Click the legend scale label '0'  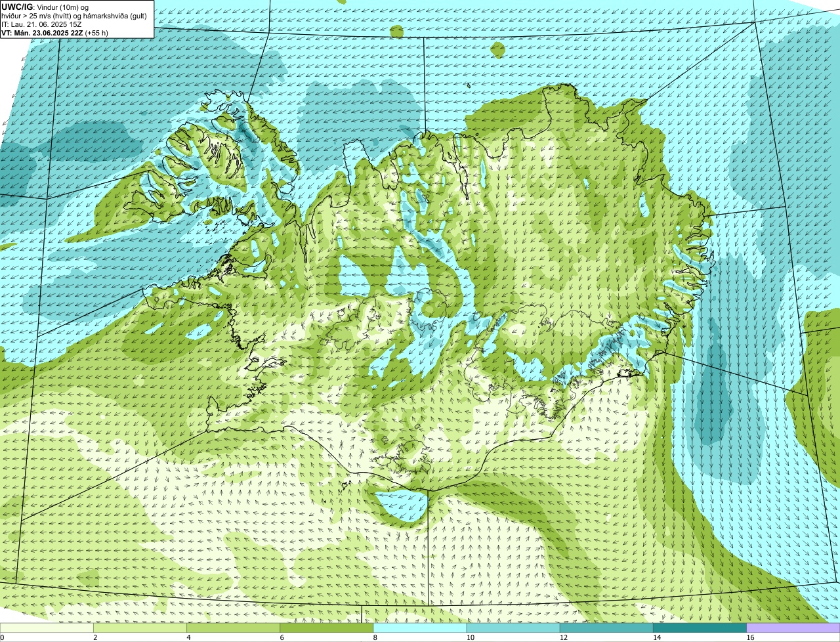click(x=2, y=637)
